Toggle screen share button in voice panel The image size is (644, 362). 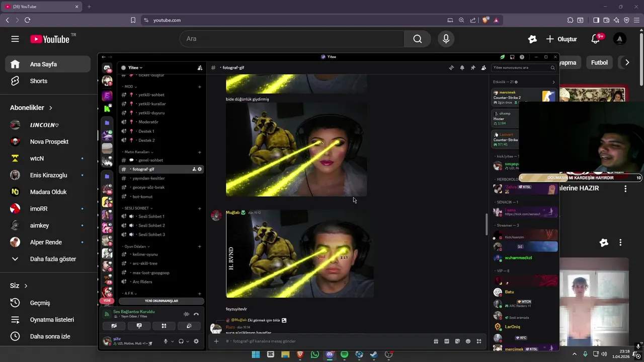139,326
